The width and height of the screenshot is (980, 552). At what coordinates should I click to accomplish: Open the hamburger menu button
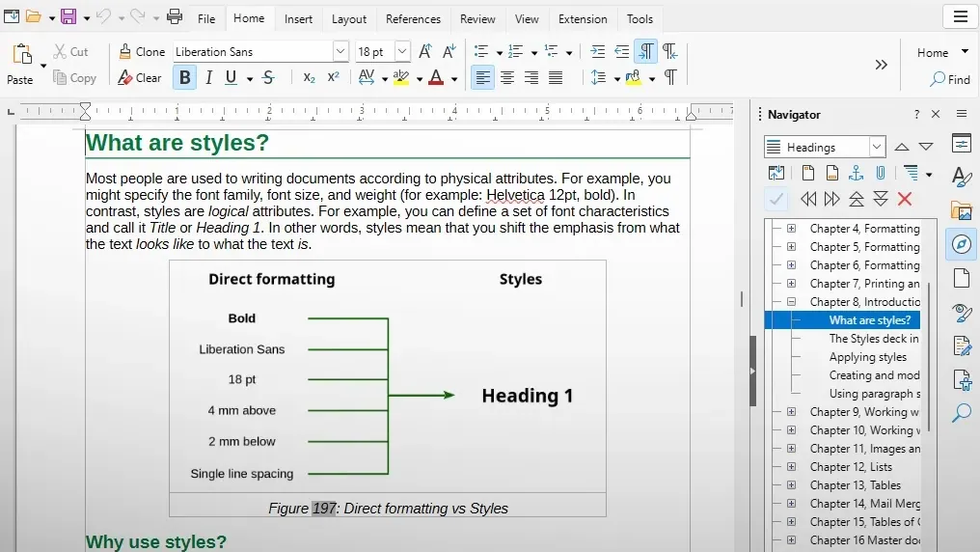(x=961, y=16)
